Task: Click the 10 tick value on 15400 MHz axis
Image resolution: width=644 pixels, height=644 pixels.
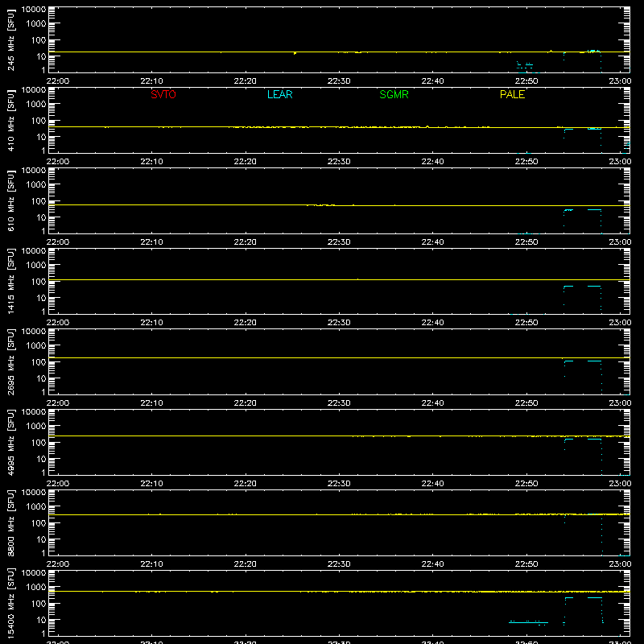Action: tap(42, 620)
